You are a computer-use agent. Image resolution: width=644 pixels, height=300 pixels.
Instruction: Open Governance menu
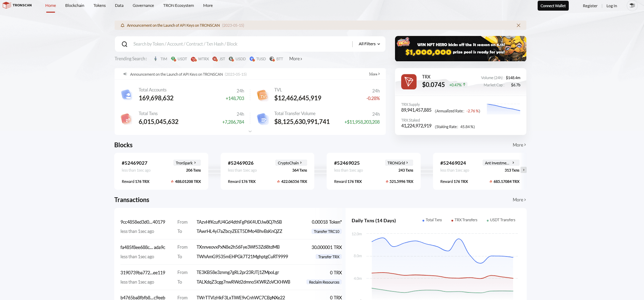click(143, 5)
